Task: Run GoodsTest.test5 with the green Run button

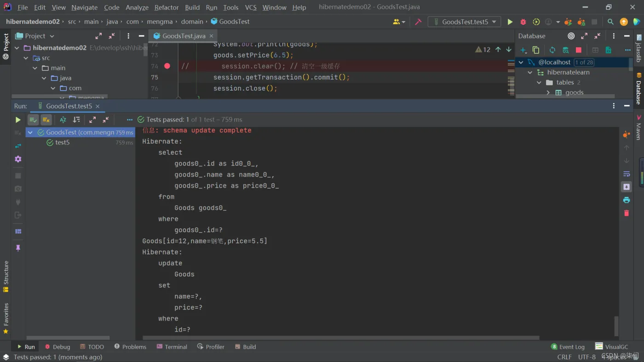Action: 510,22
